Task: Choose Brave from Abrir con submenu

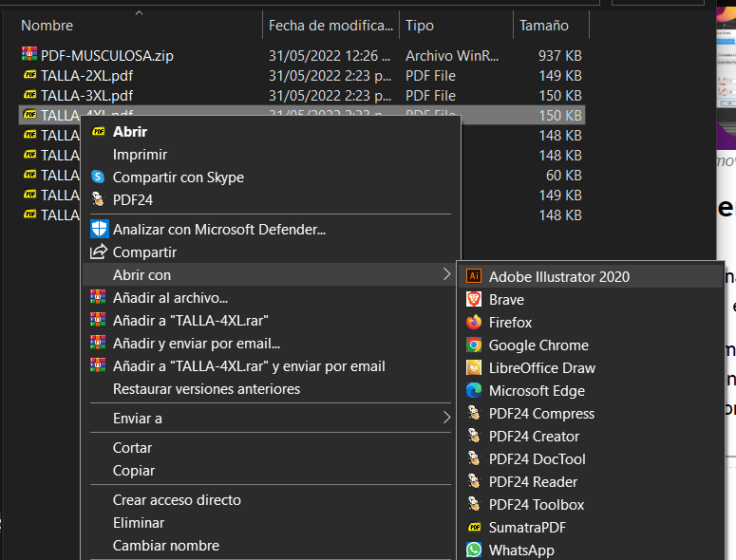Action: [590, 300]
